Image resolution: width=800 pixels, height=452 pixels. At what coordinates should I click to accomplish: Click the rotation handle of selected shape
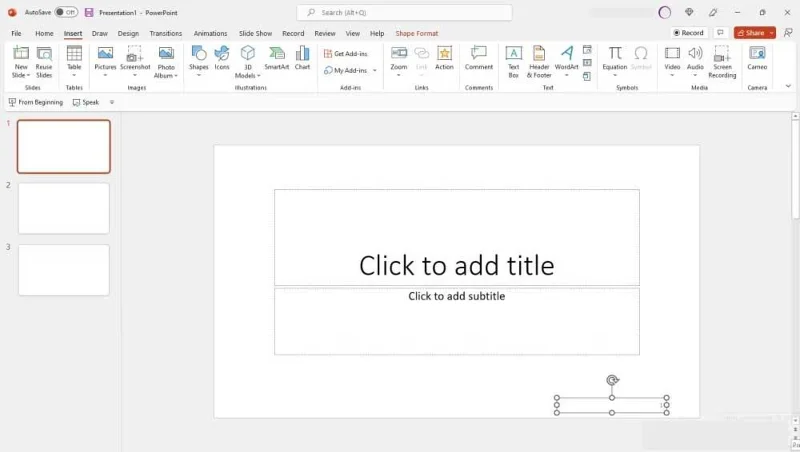tap(612, 380)
